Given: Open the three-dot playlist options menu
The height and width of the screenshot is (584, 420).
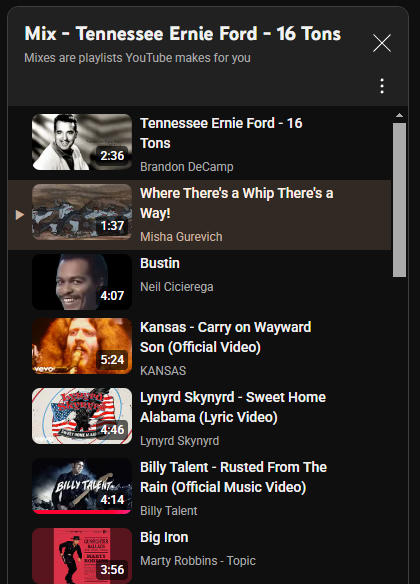Looking at the screenshot, I should point(382,86).
